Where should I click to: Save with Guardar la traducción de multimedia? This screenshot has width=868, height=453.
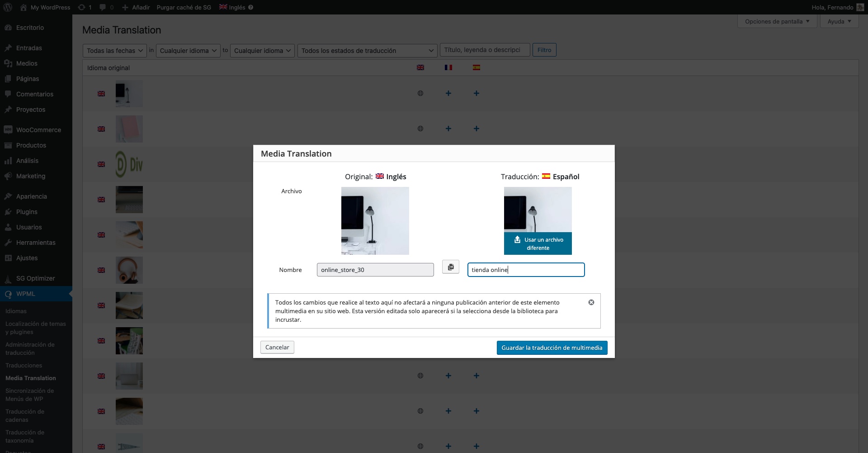click(552, 348)
